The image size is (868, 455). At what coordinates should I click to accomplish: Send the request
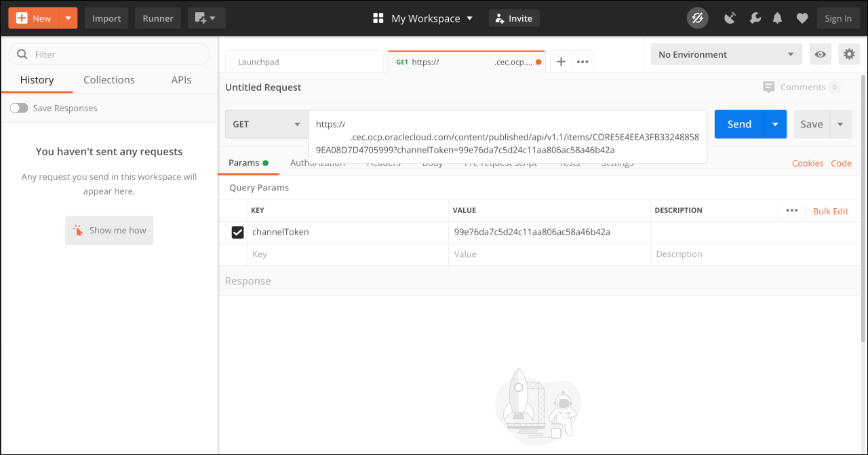pyautogui.click(x=739, y=124)
